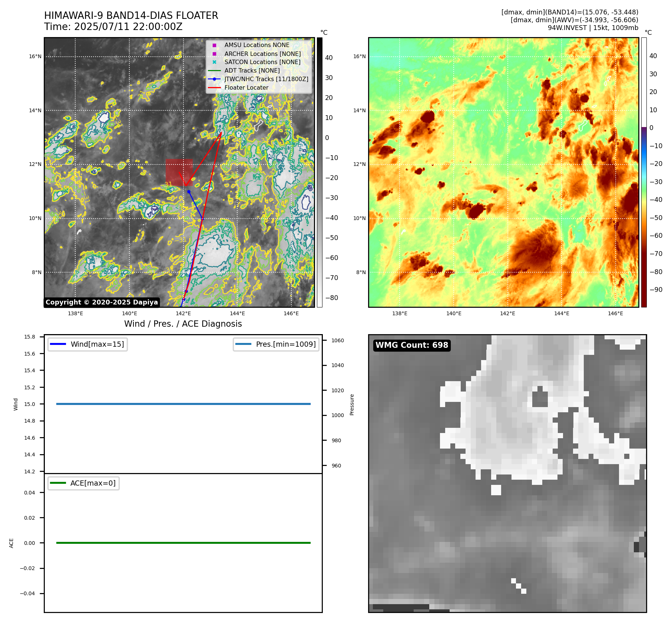
Task: Click the red shaded box on the infrared map
Action: [x=179, y=172]
